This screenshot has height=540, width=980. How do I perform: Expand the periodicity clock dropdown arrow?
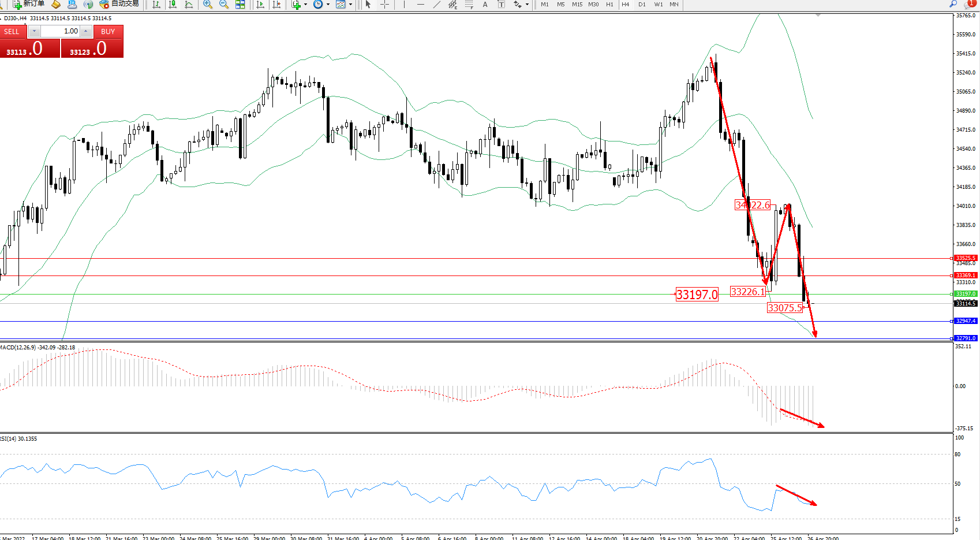coord(328,5)
